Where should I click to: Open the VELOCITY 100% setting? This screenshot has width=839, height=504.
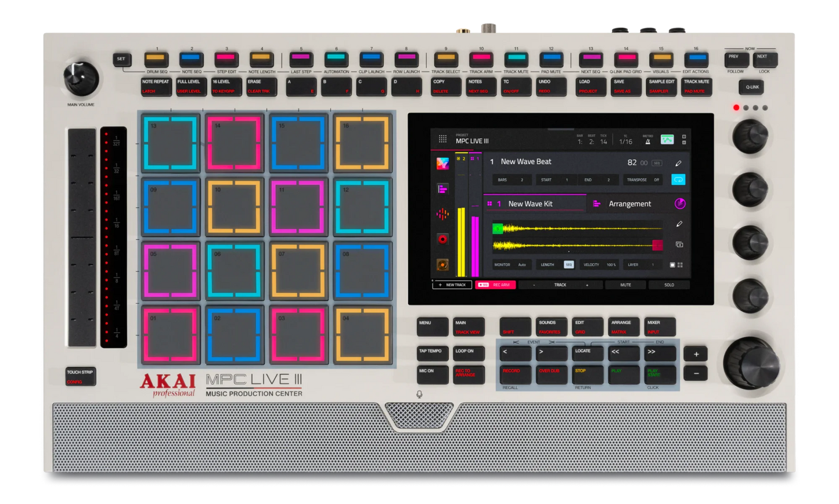[599, 265]
